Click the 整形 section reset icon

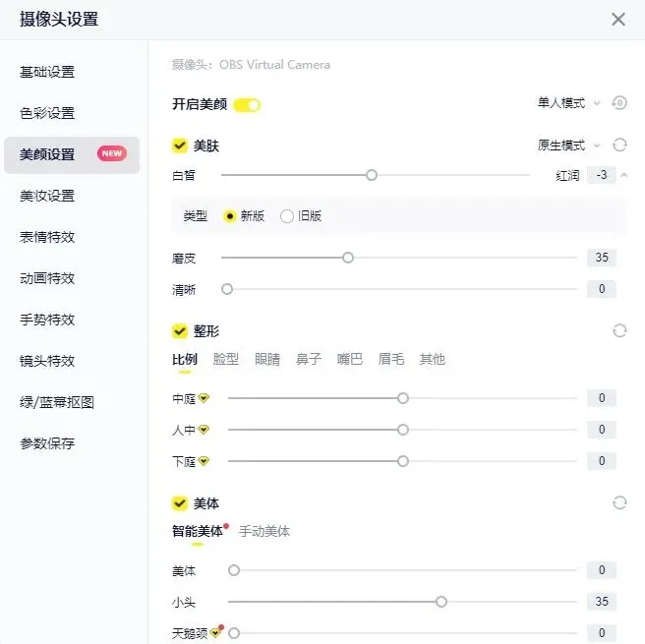point(619,330)
